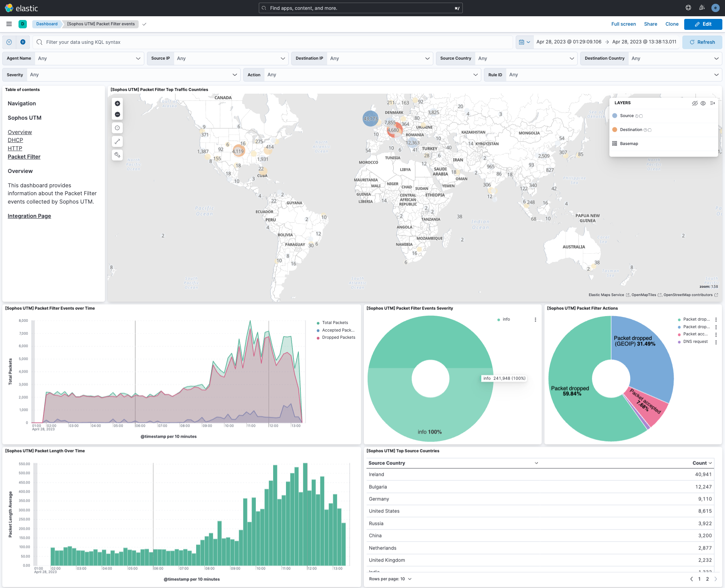Fit map to data bounds
Viewport: 725px width, 588px height.
click(117, 128)
